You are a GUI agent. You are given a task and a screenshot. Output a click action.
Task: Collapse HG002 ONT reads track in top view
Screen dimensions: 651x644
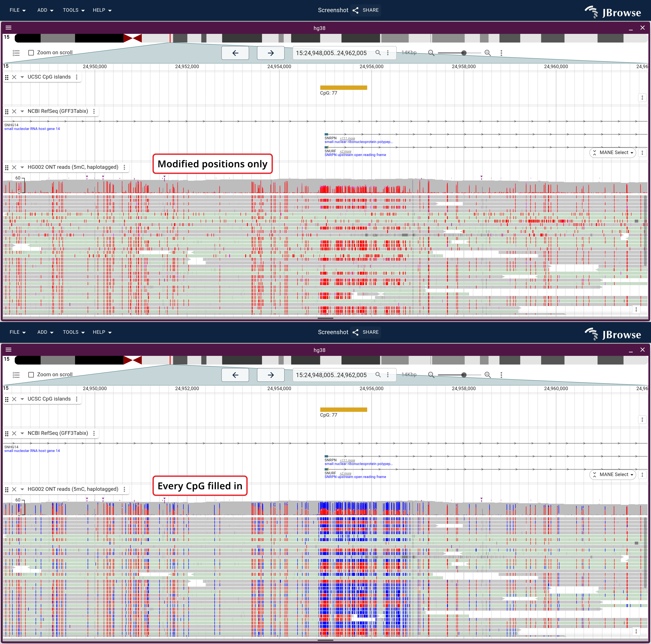point(22,167)
